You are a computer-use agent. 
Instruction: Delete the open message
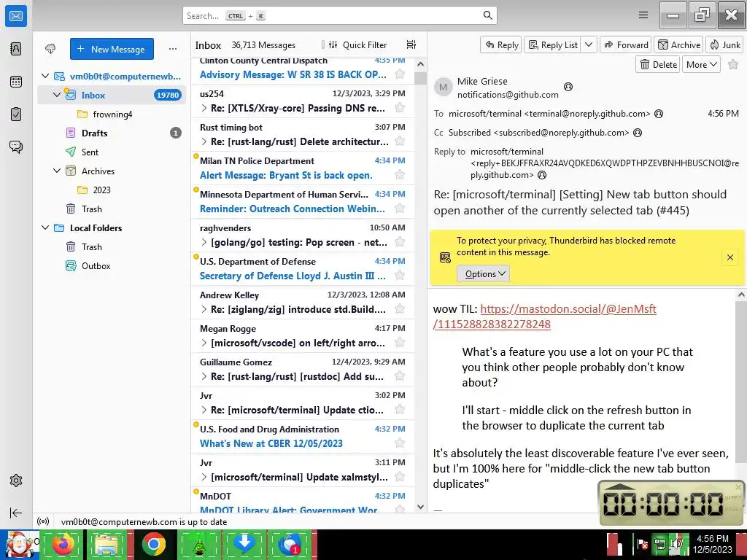pyautogui.click(x=659, y=64)
